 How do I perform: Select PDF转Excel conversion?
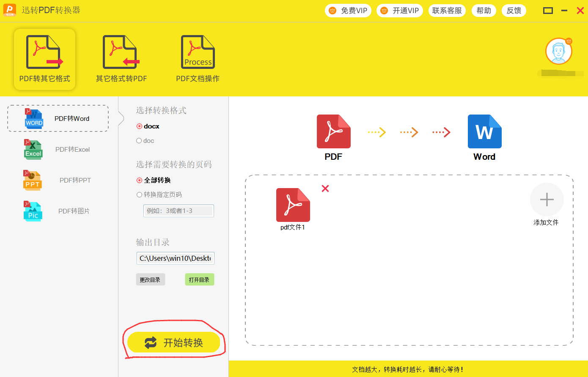point(58,150)
